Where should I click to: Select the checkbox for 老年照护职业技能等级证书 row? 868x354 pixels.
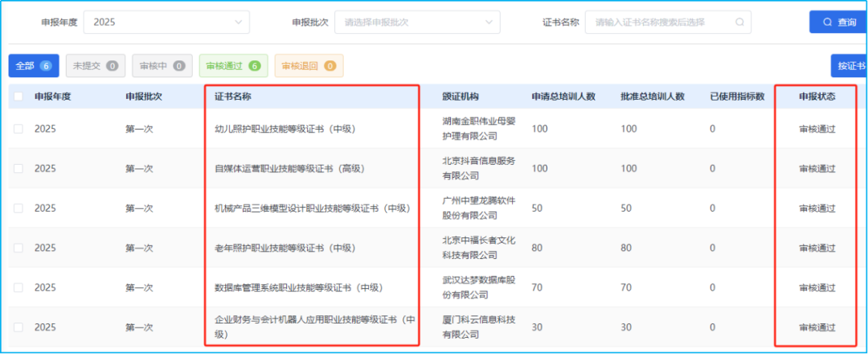[x=18, y=248]
